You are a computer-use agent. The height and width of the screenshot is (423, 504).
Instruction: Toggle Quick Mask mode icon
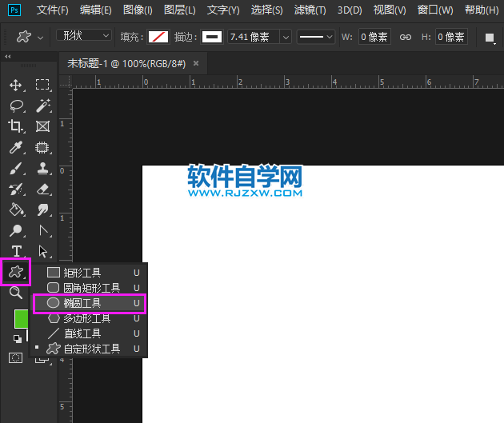pos(15,358)
